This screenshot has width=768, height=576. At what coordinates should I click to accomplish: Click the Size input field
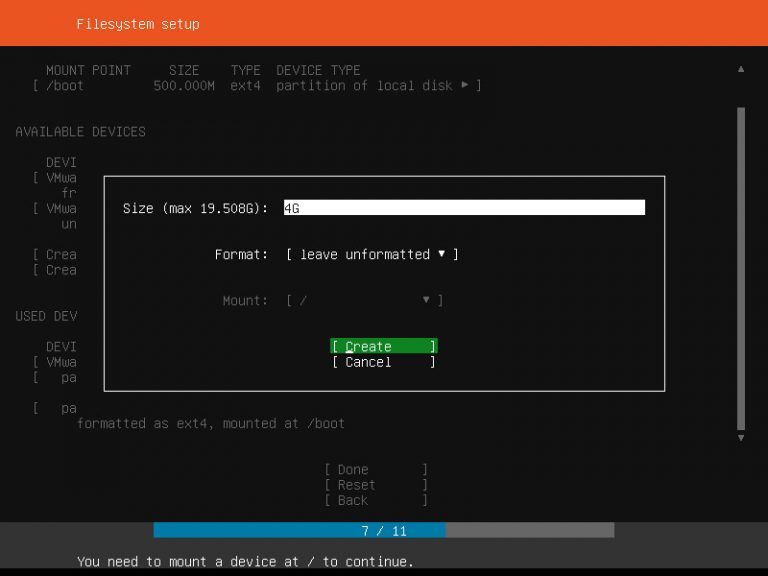pyautogui.click(x=464, y=208)
